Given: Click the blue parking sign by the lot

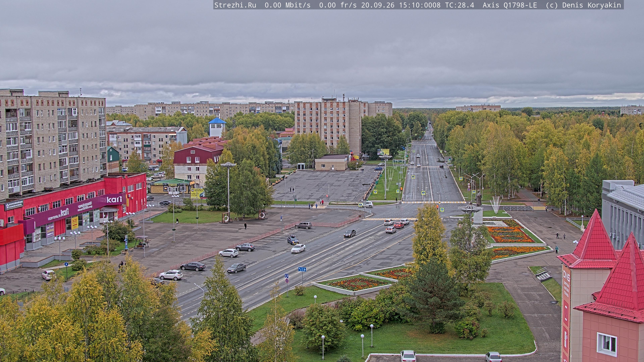Looking at the screenshot, I should (281, 218).
